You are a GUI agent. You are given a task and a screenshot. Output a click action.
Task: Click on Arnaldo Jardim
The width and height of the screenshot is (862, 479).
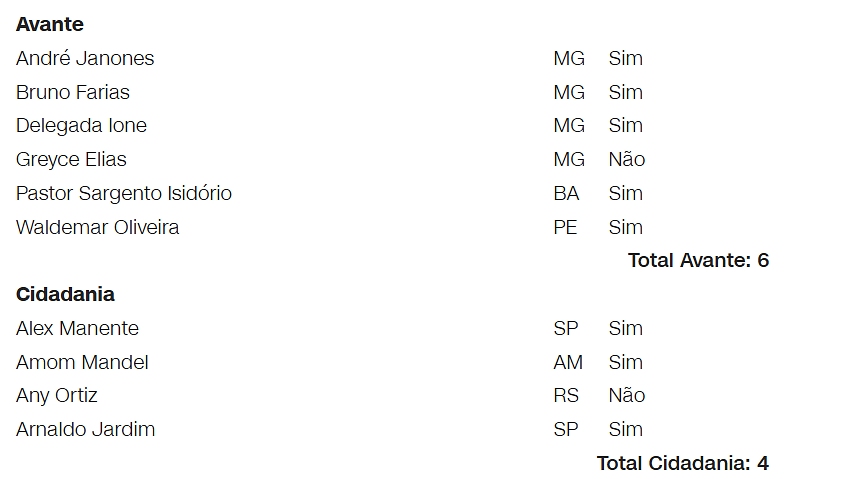[85, 429]
